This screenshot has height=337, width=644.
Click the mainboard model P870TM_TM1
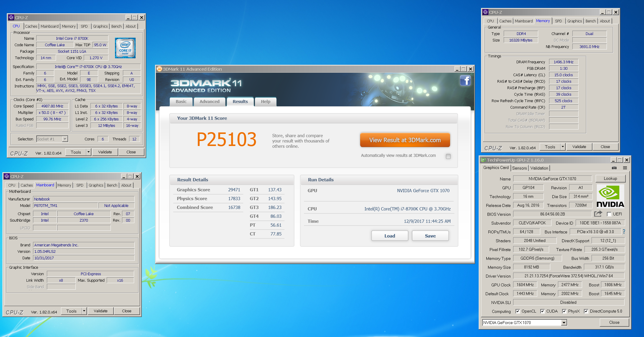point(65,205)
